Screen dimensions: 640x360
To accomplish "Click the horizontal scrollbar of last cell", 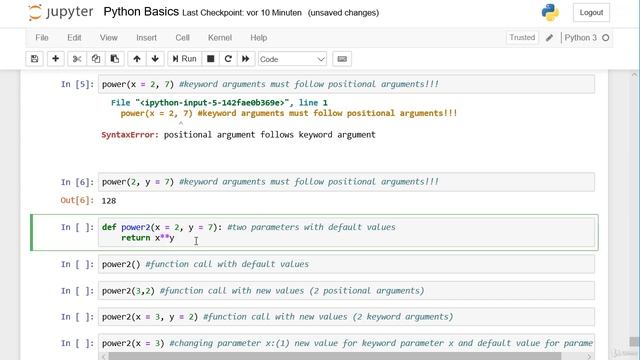I will [x=334, y=357].
